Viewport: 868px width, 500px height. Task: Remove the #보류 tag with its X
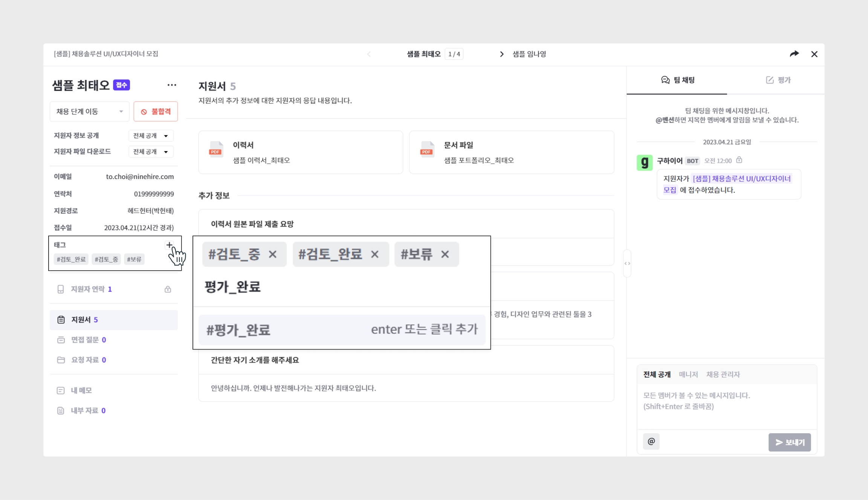coord(445,255)
